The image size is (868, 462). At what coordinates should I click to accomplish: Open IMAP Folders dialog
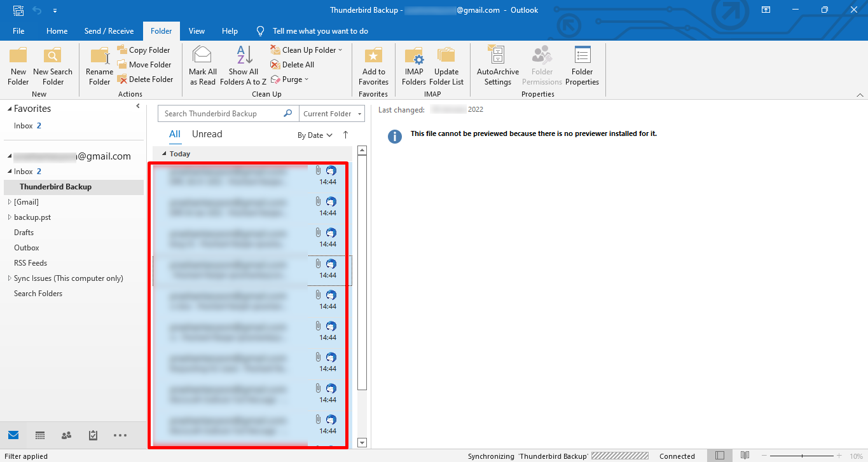tap(414, 66)
